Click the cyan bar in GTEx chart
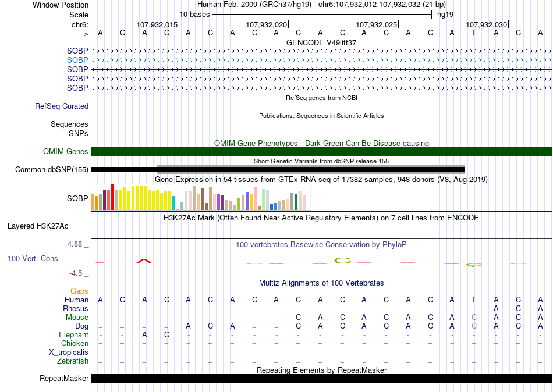Screen dimensions: 553x392 173,203
